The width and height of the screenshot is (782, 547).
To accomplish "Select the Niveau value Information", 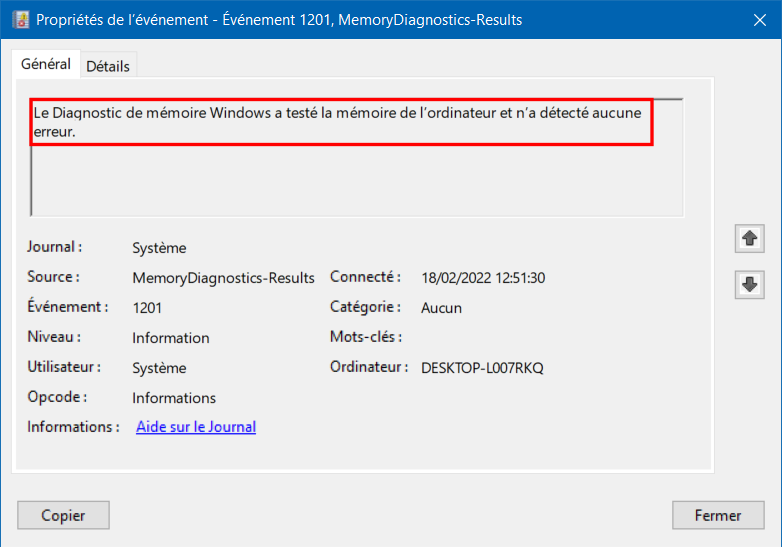I will (x=171, y=338).
